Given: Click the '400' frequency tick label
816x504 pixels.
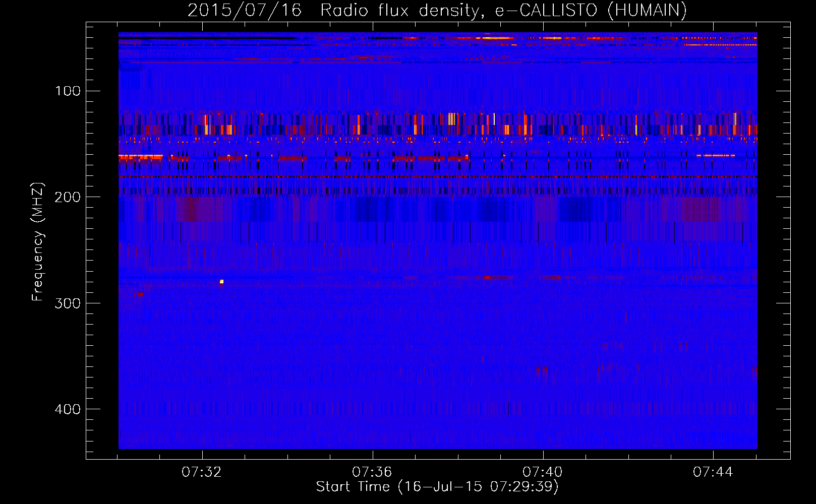Looking at the screenshot, I should [x=68, y=409].
